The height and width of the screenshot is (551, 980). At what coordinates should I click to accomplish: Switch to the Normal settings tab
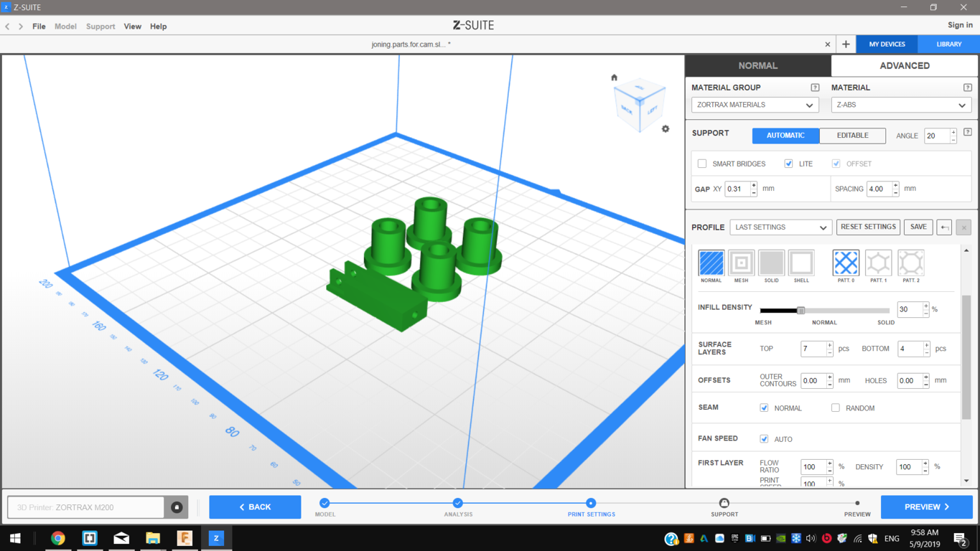coord(758,65)
